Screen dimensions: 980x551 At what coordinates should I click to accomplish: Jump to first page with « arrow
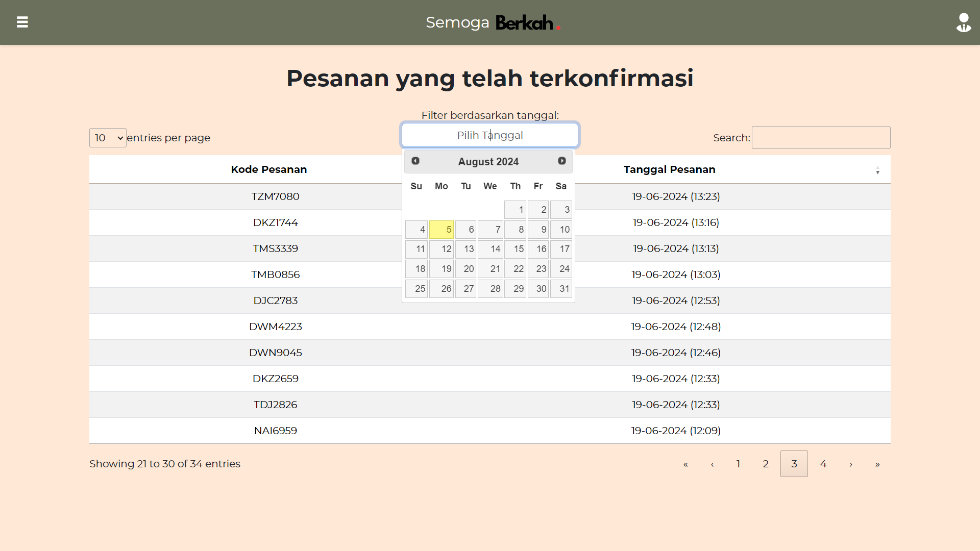point(685,464)
